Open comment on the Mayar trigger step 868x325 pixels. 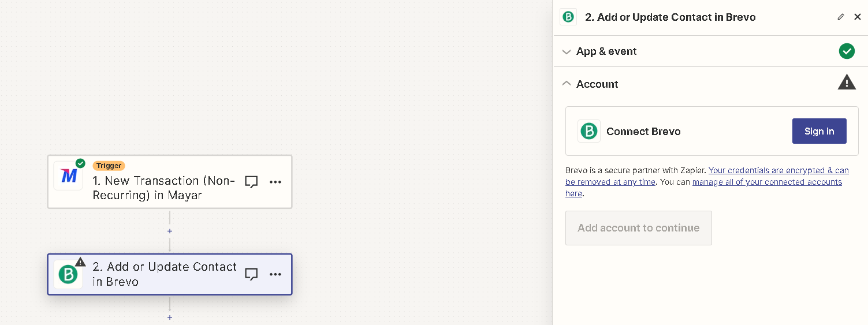[x=251, y=182]
